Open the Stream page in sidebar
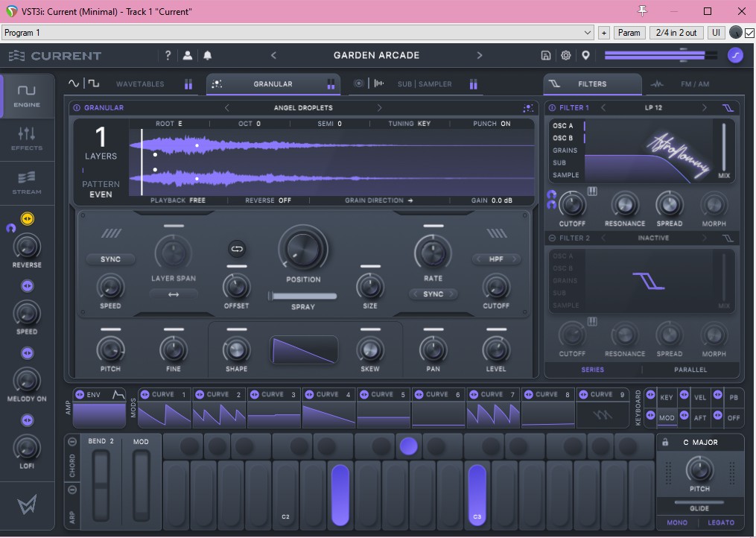Image resolution: width=756 pixels, height=538 pixels. [x=27, y=183]
